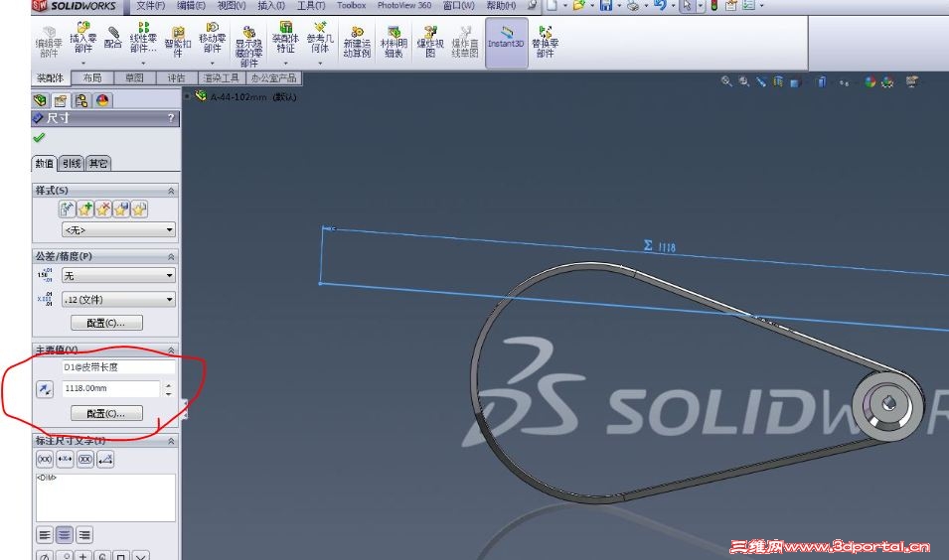Open the 视图(V) menu
Screen dimensions: 949x560
(232, 5)
